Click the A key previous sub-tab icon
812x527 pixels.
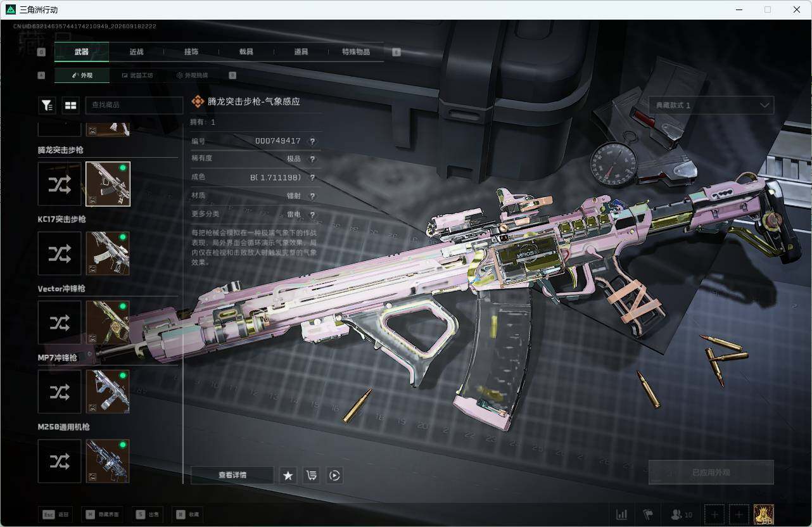pos(42,75)
